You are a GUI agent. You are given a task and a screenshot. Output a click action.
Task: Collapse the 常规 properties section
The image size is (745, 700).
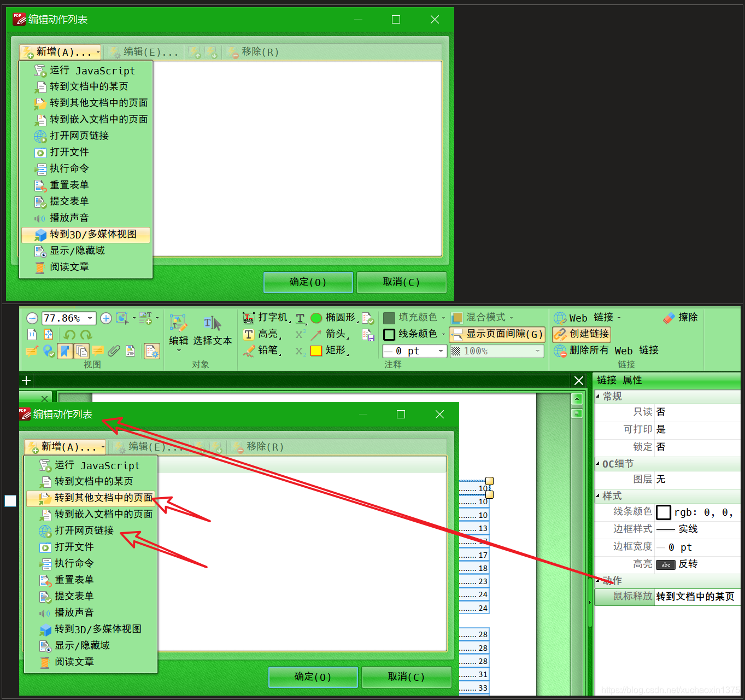pos(597,396)
